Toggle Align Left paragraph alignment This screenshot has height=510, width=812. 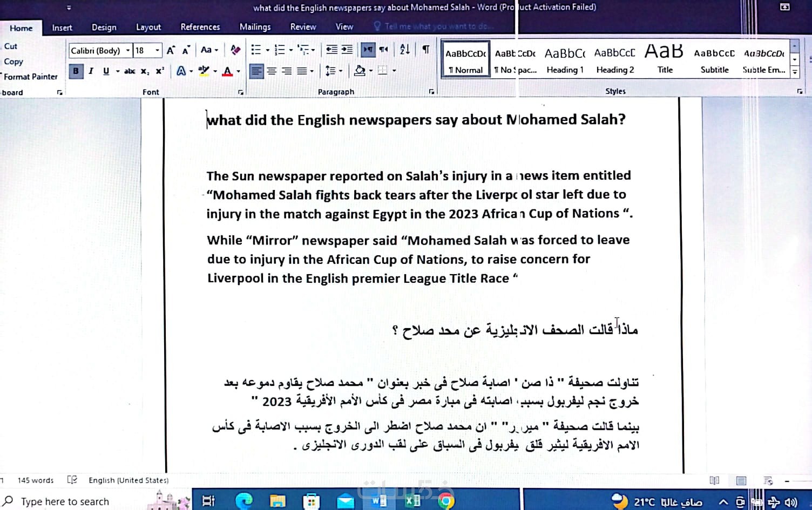[x=256, y=71]
